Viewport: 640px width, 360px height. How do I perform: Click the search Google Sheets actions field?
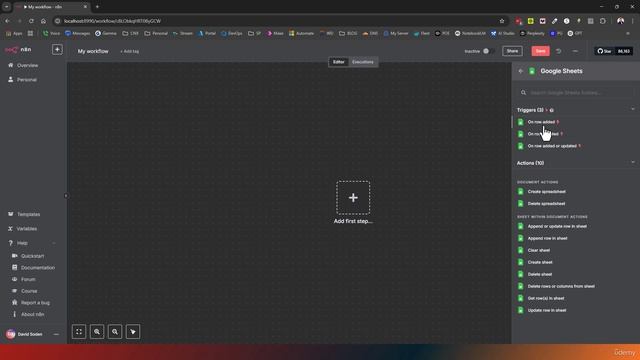[x=576, y=93]
